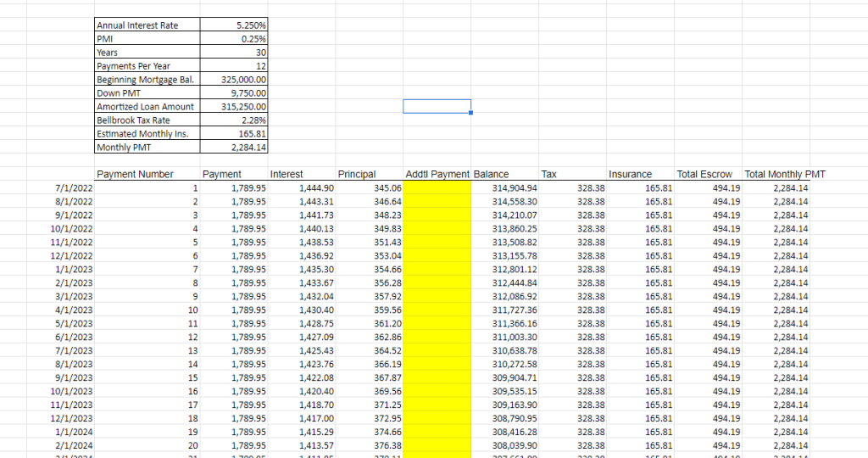
Task: Select the Total Monthly PMT column header
Action: click(784, 174)
